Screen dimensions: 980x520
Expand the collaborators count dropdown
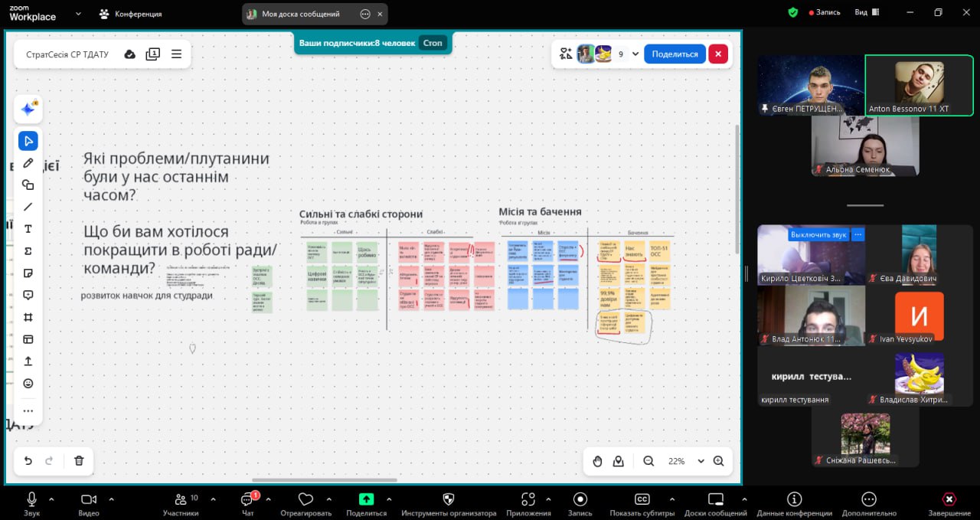pos(635,54)
